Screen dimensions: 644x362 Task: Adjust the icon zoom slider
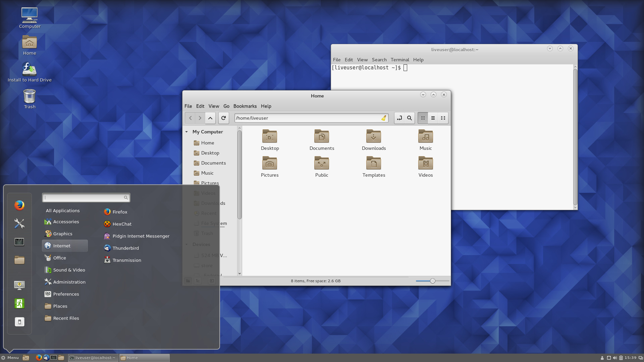433,281
